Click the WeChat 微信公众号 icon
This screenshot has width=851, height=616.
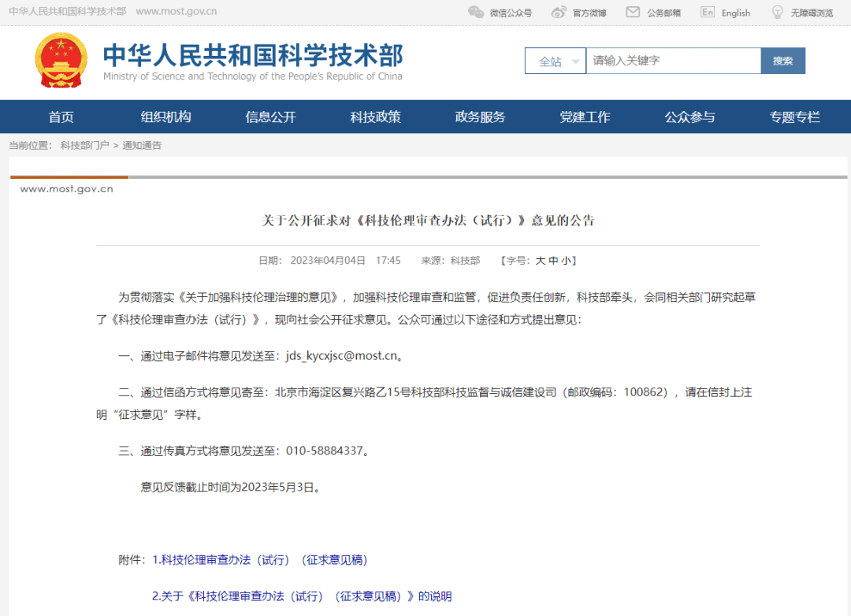(x=476, y=12)
